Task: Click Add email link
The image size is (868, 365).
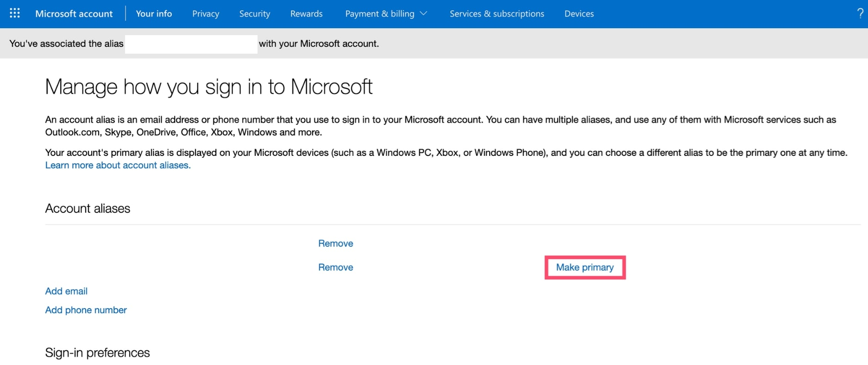Action: pyautogui.click(x=66, y=291)
